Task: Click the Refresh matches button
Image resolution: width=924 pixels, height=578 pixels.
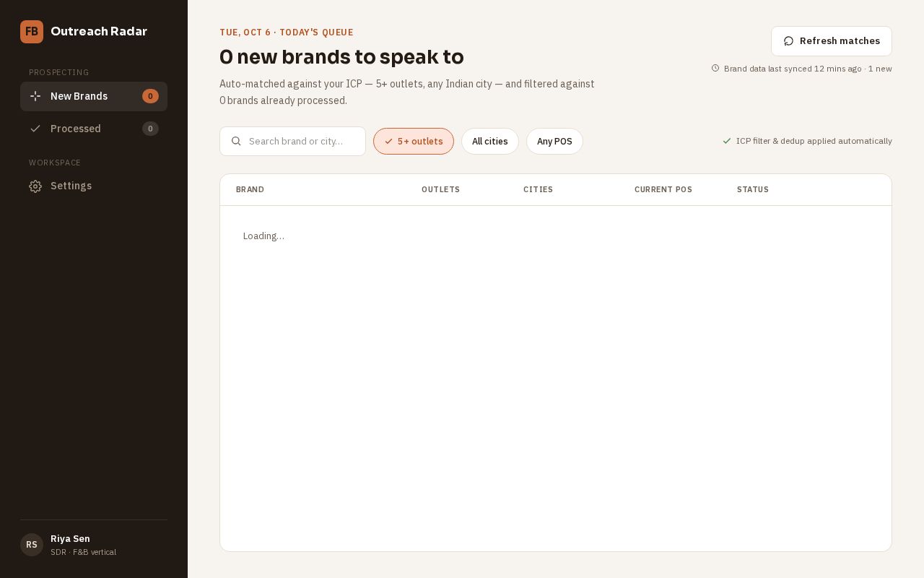Action: (x=832, y=41)
